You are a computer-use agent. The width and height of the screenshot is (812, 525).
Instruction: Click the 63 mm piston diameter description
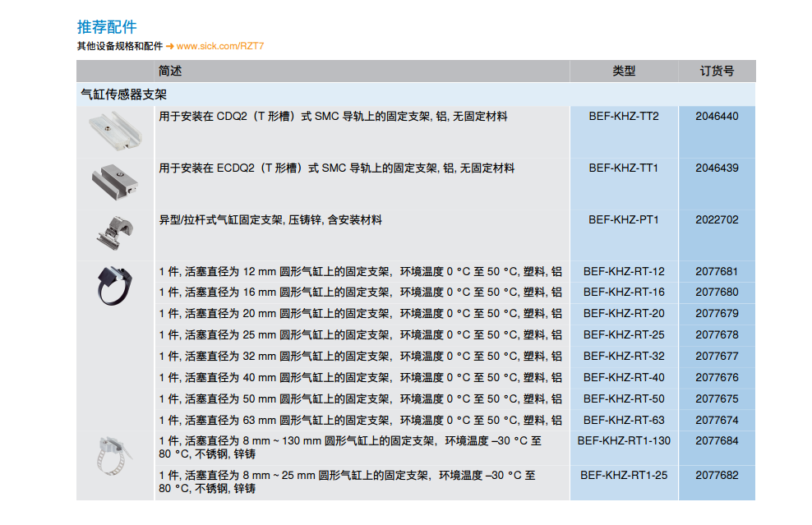coord(361,420)
